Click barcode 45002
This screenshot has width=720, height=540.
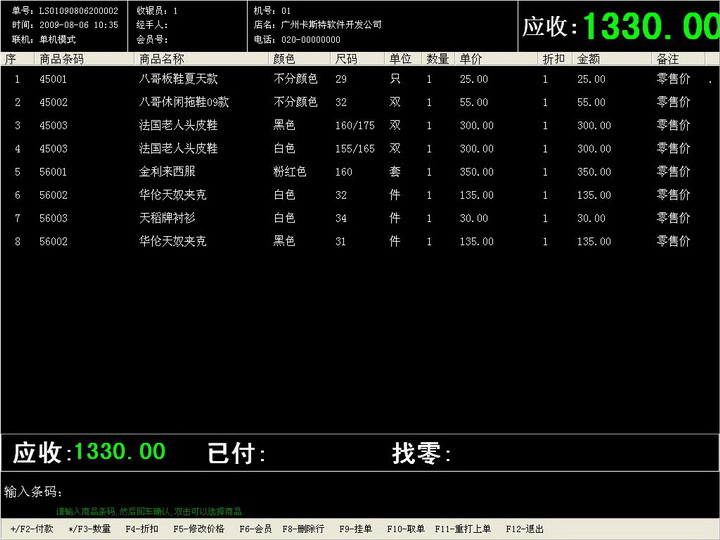pyautogui.click(x=53, y=102)
